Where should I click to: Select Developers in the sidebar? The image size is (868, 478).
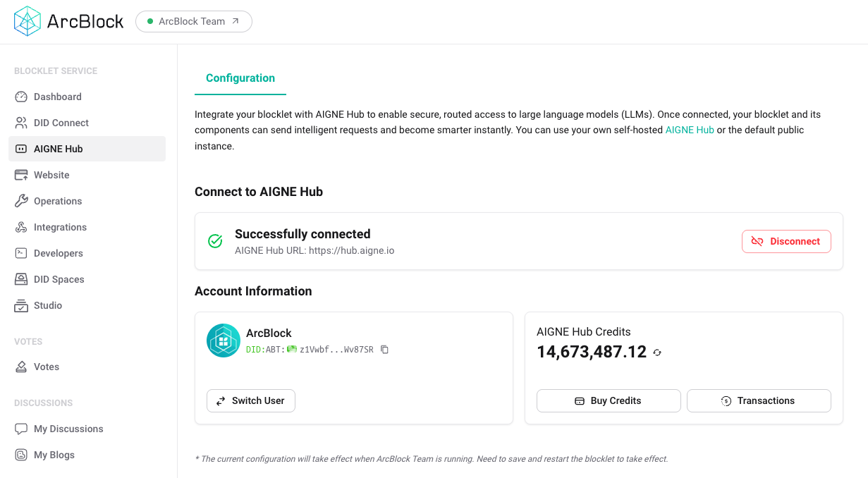[59, 253]
